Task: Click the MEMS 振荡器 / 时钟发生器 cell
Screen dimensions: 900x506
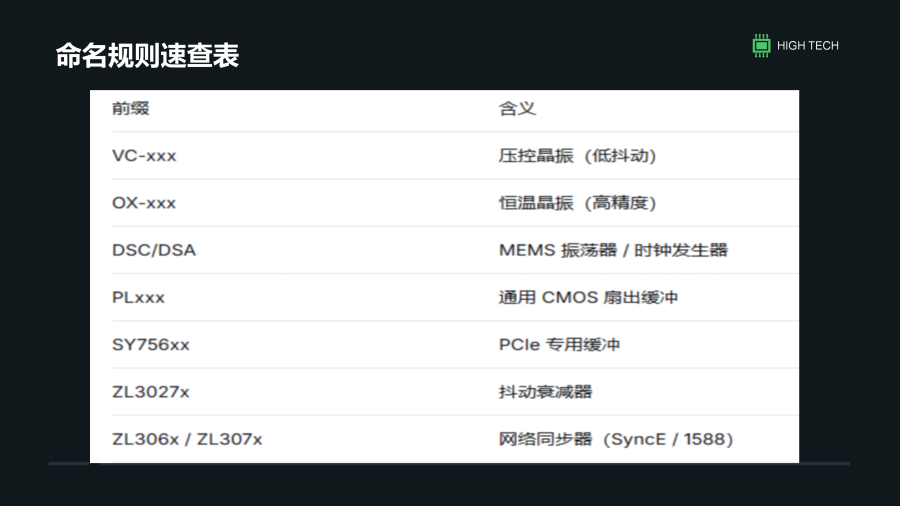Action: (x=613, y=250)
